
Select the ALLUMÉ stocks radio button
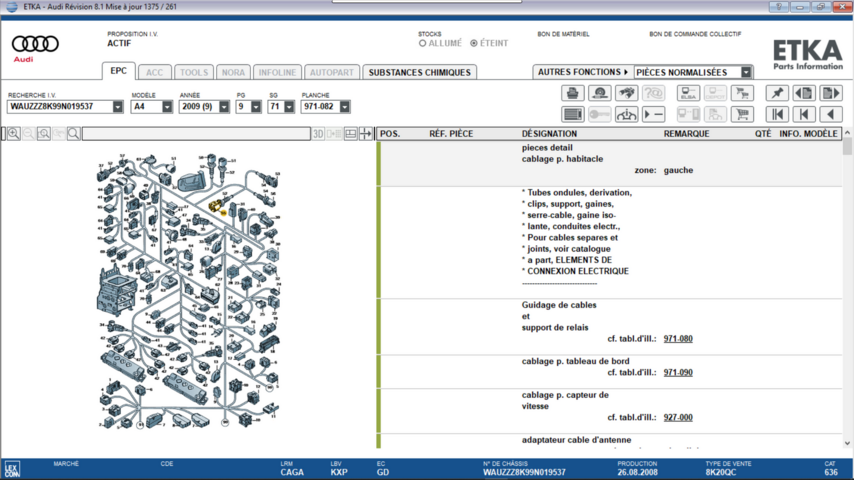422,43
